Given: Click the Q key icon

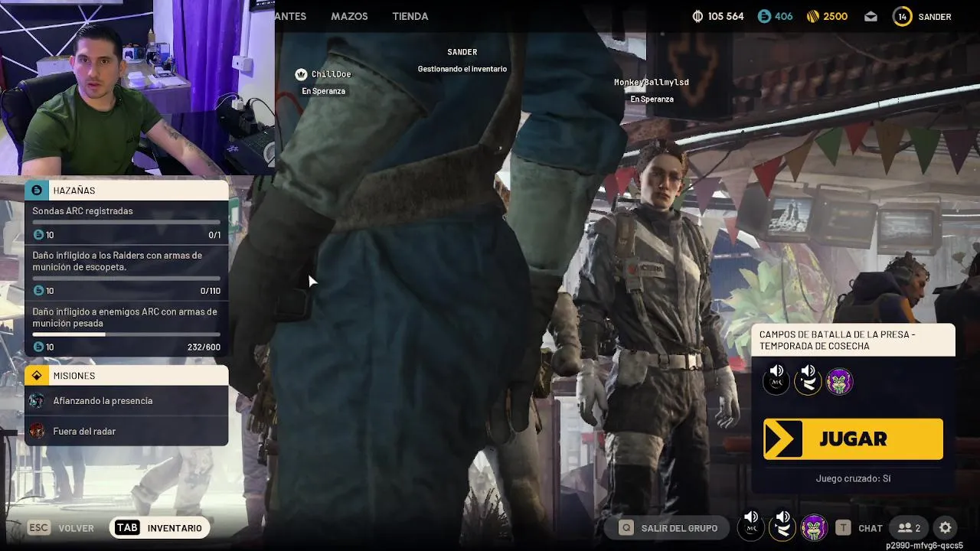Looking at the screenshot, I should [626, 528].
